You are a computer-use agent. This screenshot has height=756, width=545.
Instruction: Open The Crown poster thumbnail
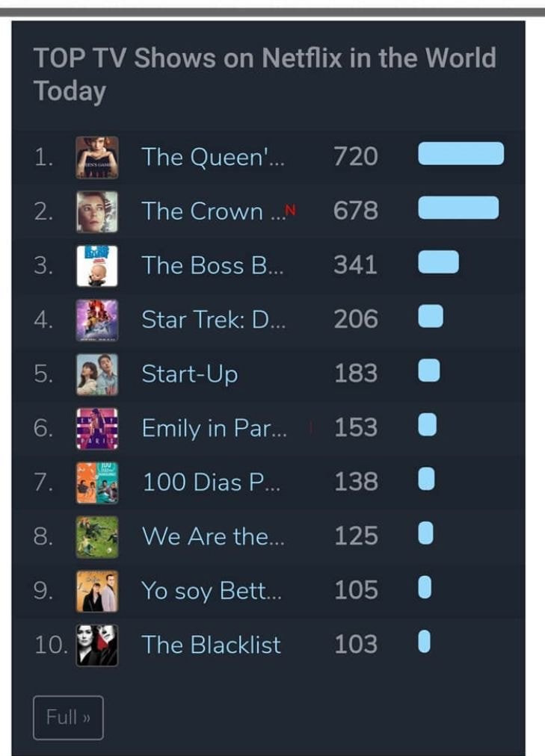(x=97, y=211)
